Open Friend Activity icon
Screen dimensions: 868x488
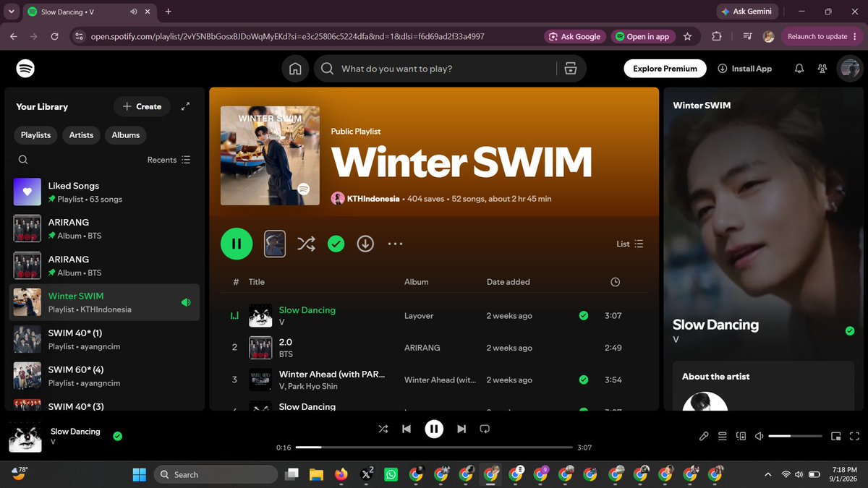(822, 69)
